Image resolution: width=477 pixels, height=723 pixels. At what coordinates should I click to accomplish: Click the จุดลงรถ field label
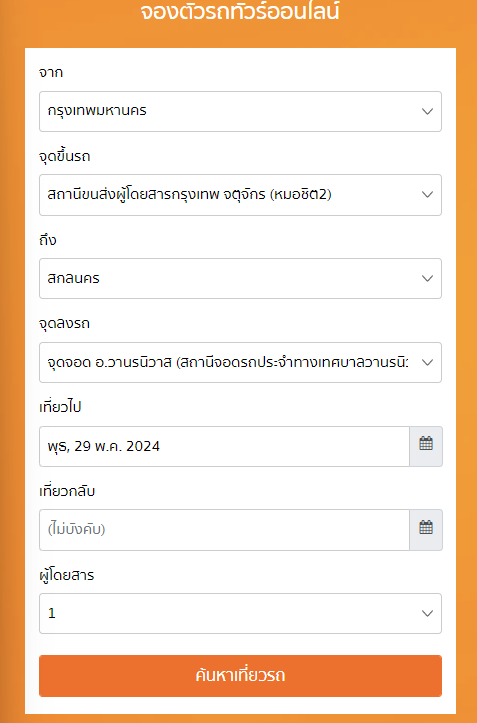coord(65,323)
